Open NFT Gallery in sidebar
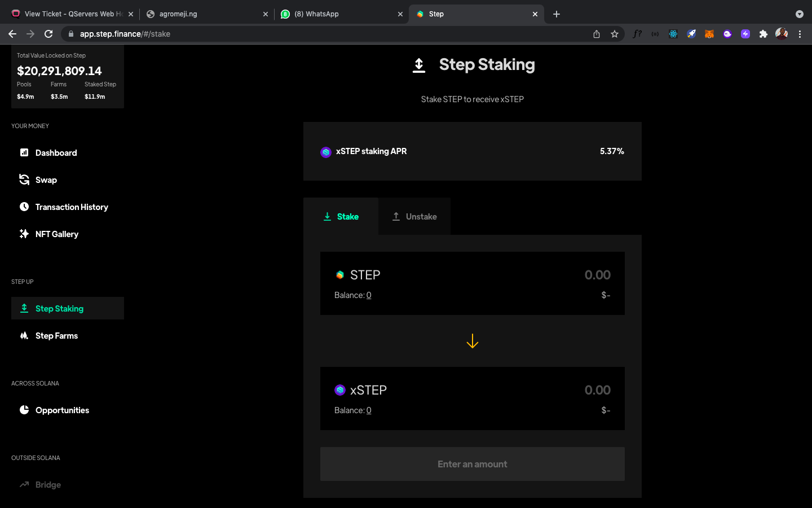The height and width of the screenshot is (508, 812). click(68, 234)
